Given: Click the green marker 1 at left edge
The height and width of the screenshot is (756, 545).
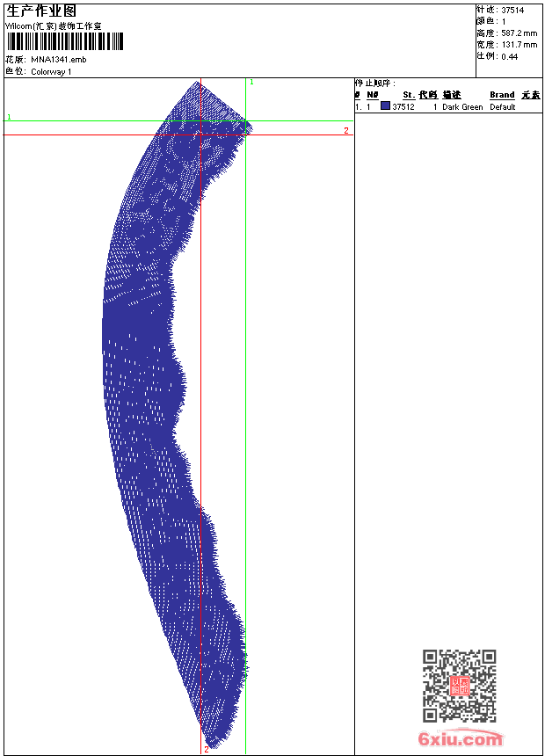Looking at the screenshot, I should coord(9,116).
